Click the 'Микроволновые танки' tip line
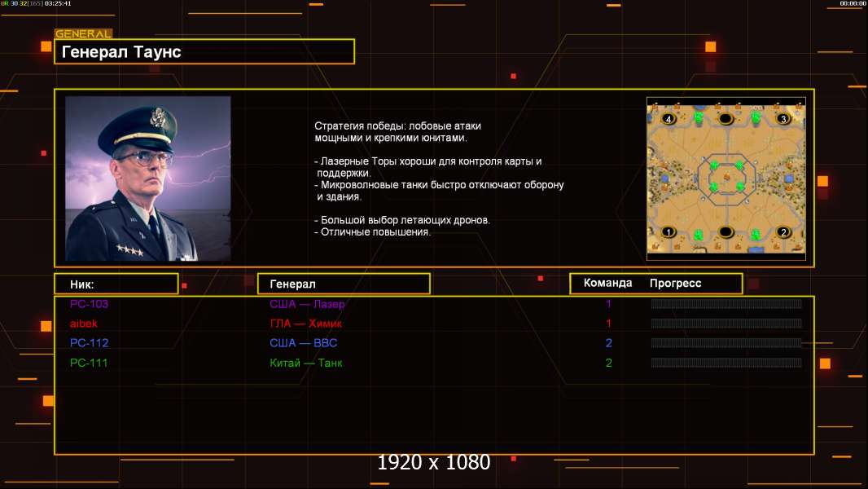 click(439, 191)
